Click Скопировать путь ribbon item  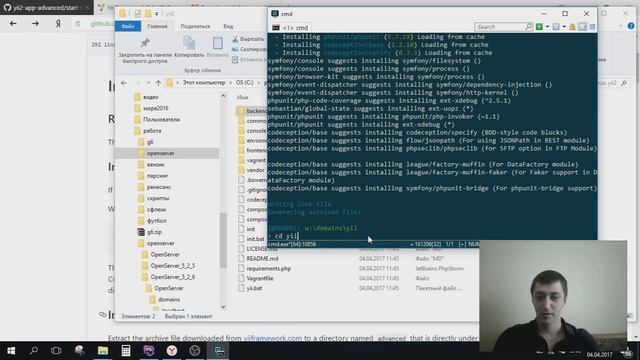pos(248,49)
